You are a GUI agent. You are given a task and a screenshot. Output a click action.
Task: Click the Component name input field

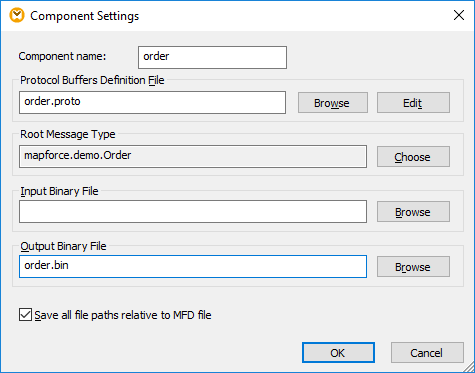tap(212, 57)
